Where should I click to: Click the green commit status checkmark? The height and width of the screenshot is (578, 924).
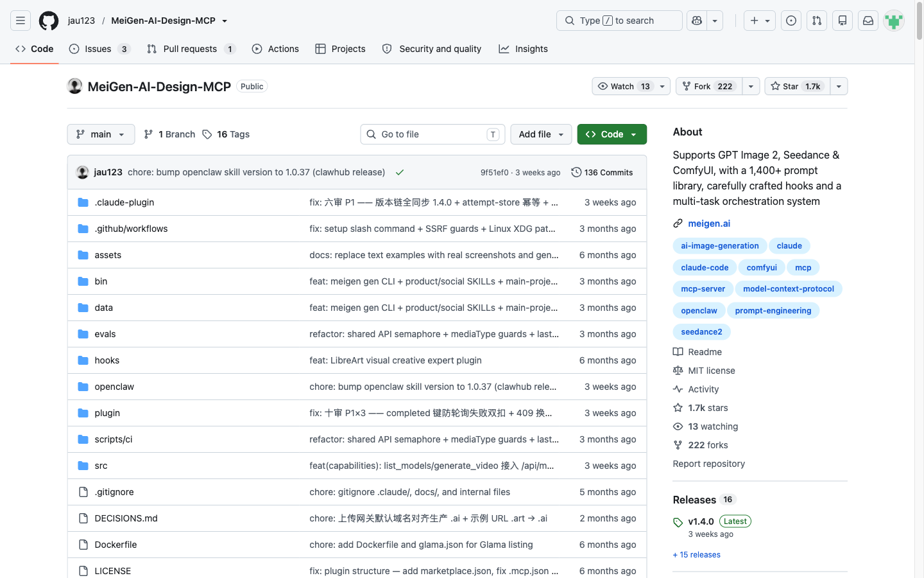click(400, 172)
